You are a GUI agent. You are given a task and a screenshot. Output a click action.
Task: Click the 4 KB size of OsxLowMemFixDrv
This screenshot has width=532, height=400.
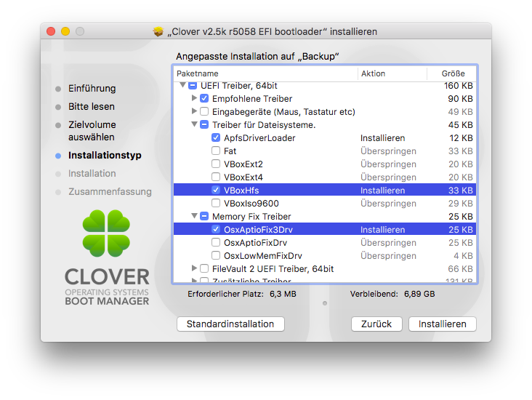click(463, 256)
